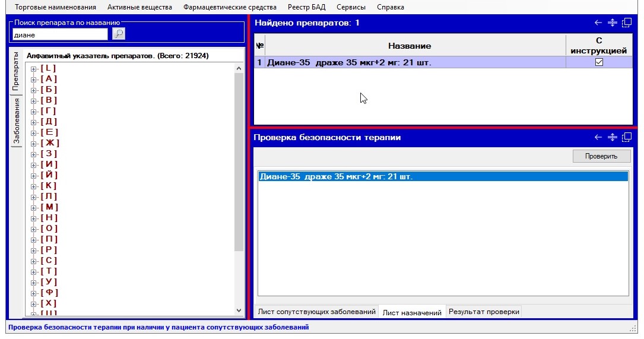Expand the [ Д ] alphabet tree node
Viewport: 644px width, 339px height.
[34, 122]
